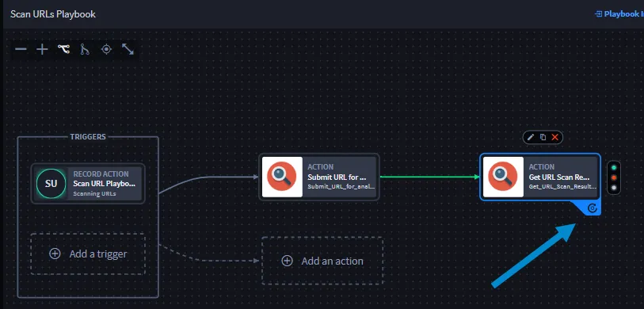
Task: Click the SU avatar circle on trigger
Action: pos(51,183)
